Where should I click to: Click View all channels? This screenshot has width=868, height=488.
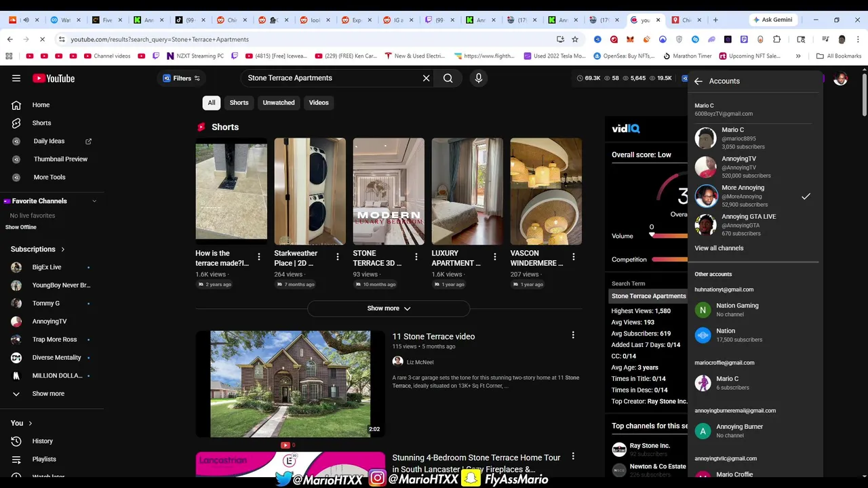coord(719,248)
